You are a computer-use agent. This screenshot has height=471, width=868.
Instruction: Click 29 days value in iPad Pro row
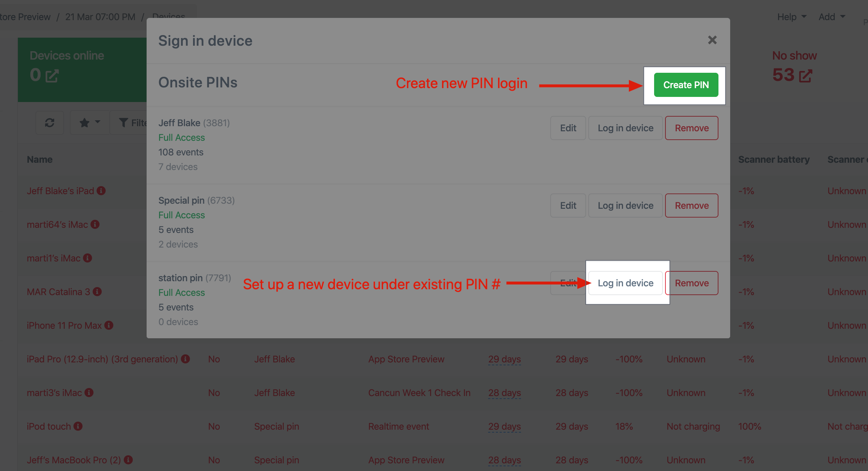(x=505, y=359)
